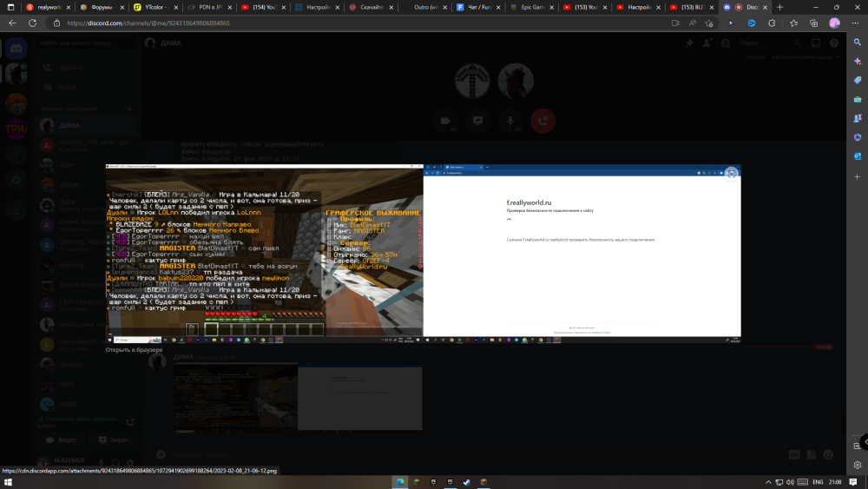Click the Видео button in voice panel

62,439
